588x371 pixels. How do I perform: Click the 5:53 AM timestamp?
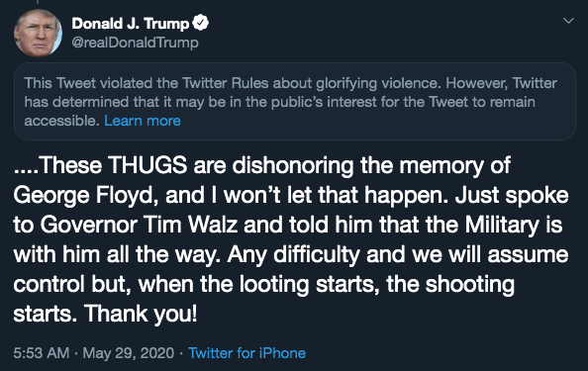42,353
